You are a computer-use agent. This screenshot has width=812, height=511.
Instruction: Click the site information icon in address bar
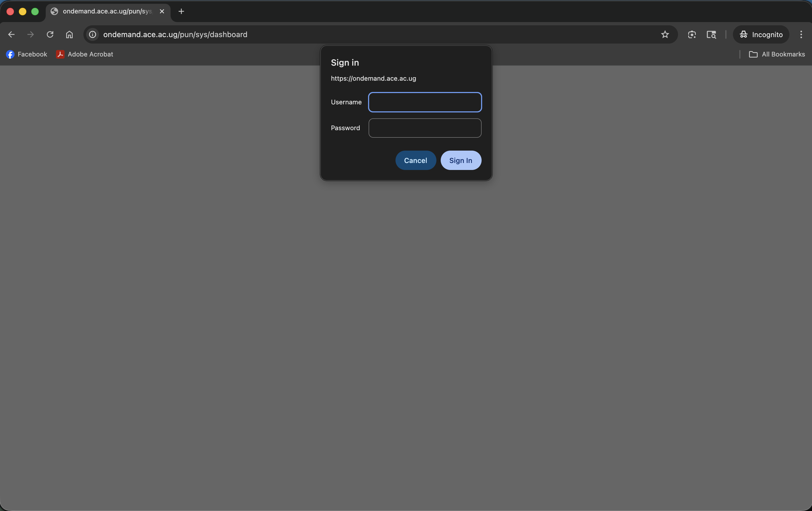click(92, 34)
